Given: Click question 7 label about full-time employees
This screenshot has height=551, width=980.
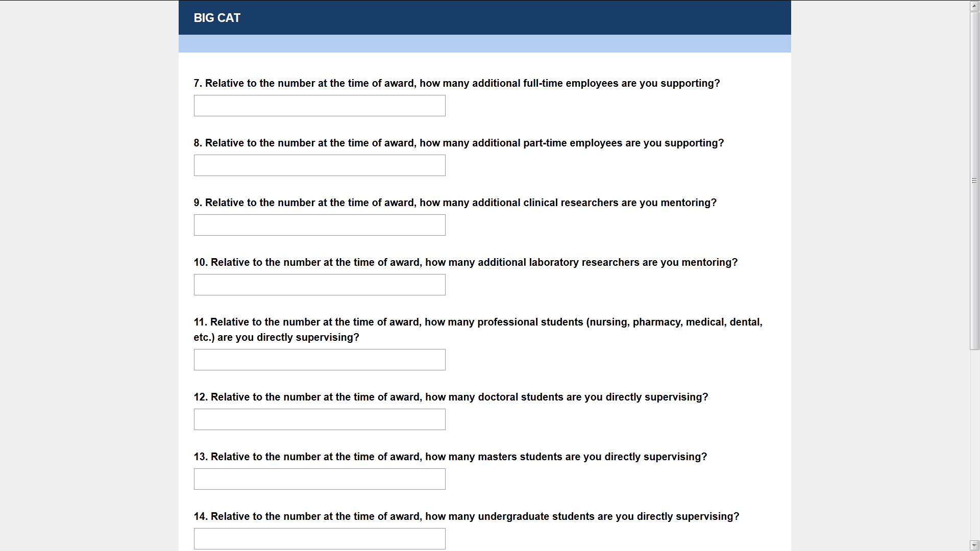Looking at the screenshot, I should tap(456, 83).
